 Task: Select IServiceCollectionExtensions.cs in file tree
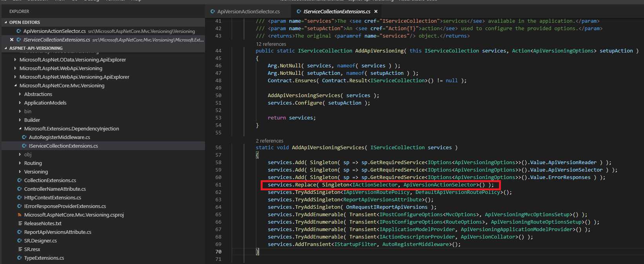point(63,146)
